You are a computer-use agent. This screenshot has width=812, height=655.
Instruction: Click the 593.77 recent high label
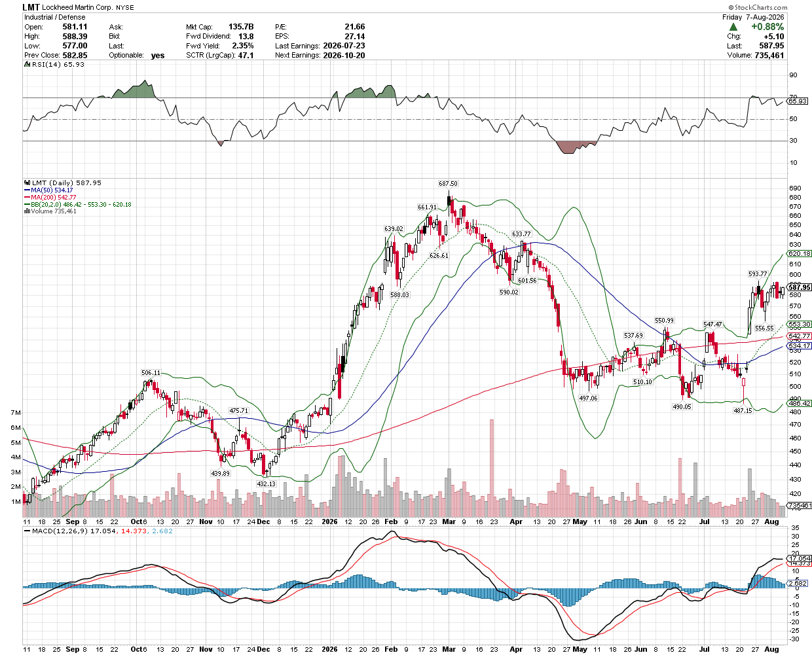(x=758, y=274)
